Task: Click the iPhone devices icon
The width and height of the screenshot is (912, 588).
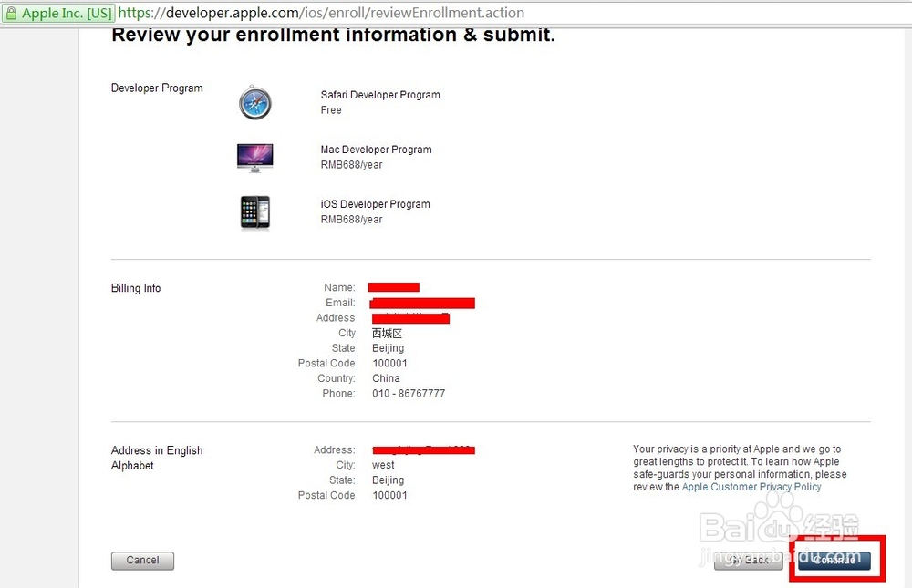Action: coord(254,212)
